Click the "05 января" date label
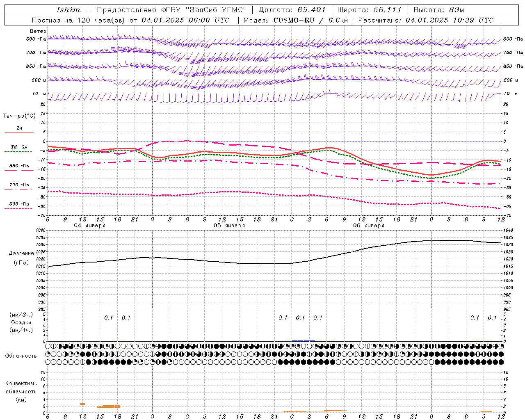 [x=229, y=226]
